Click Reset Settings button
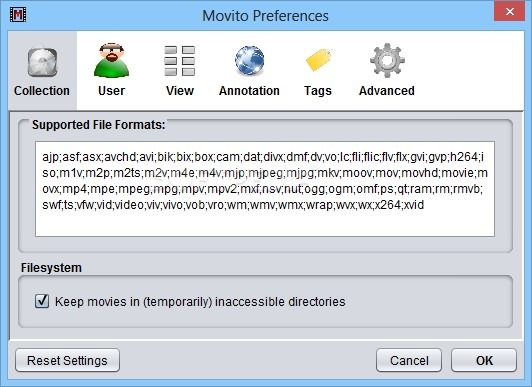 67,361
